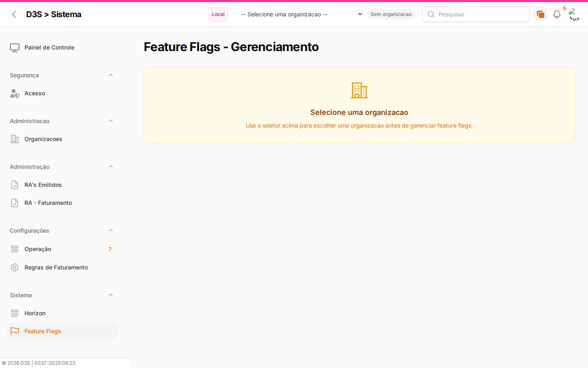Collapse the Segurança section

111,75
